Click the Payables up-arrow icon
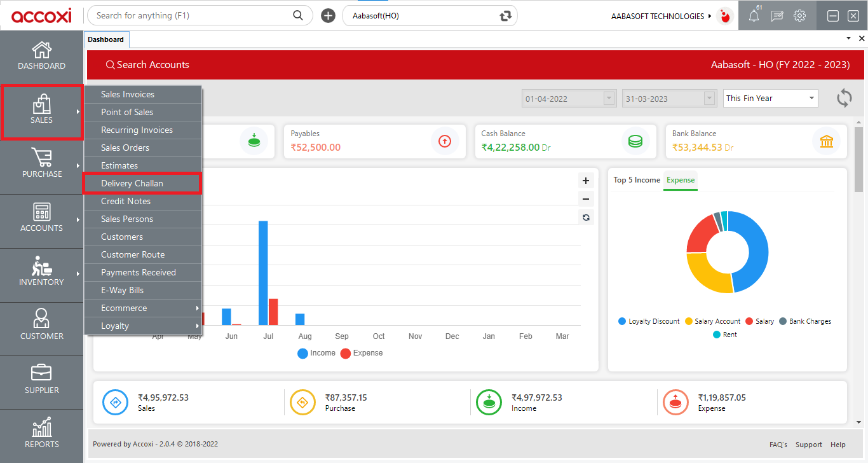Viewport: 868px width, 463px height. pos(445,141)
